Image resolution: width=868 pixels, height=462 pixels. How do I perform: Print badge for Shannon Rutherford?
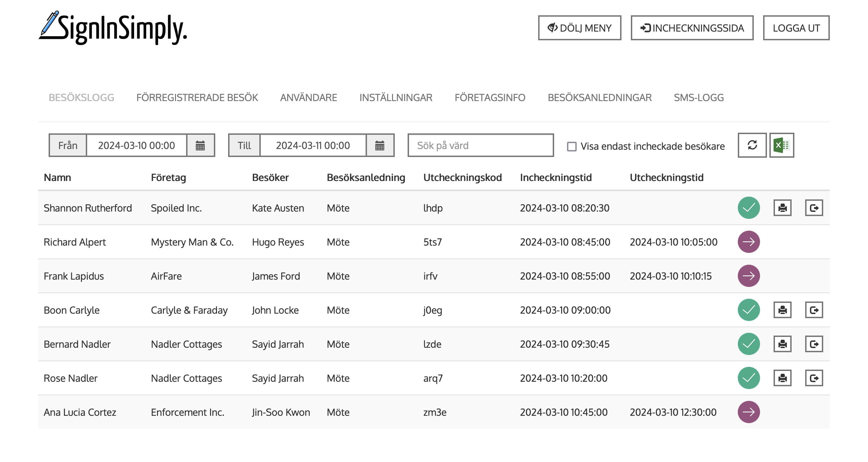(x=782, y=208)
